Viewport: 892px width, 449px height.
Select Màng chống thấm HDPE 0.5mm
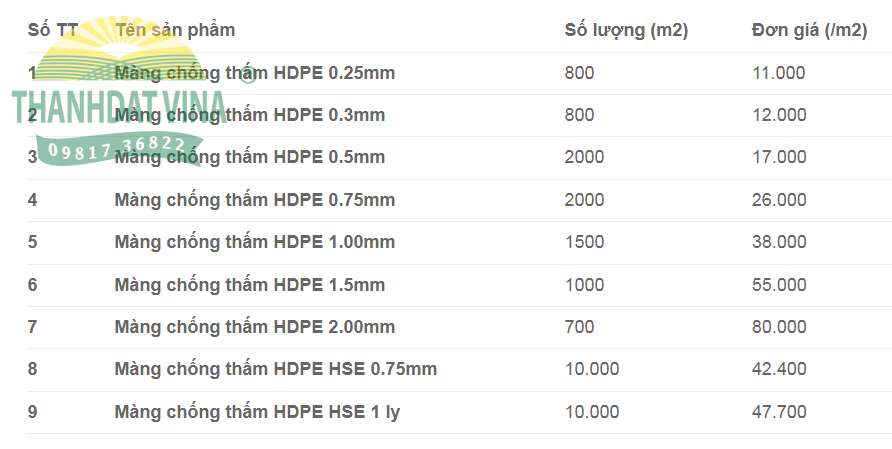(x=250, y=157)
